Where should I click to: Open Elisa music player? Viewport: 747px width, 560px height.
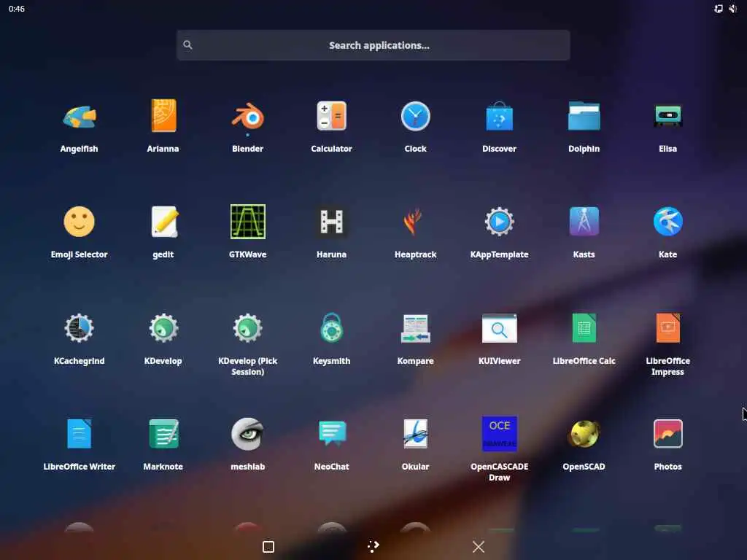(668, 116)
